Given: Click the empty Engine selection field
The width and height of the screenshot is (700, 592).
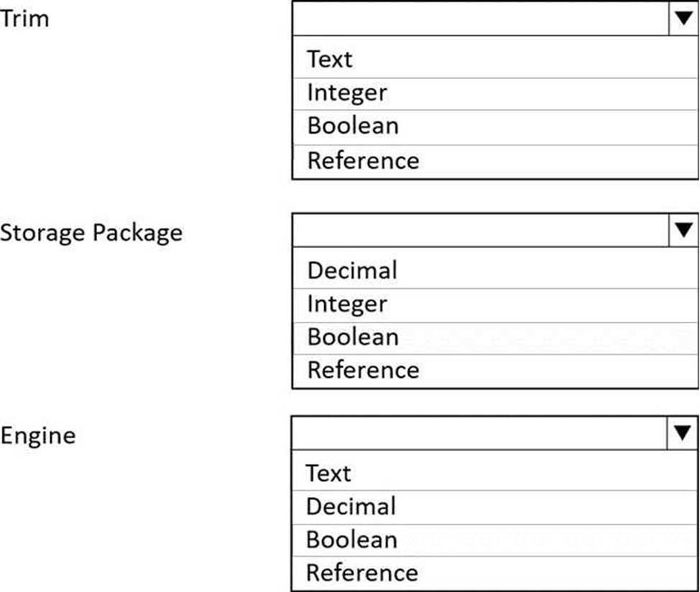Looking at the screenshot, I should (479, 433).
